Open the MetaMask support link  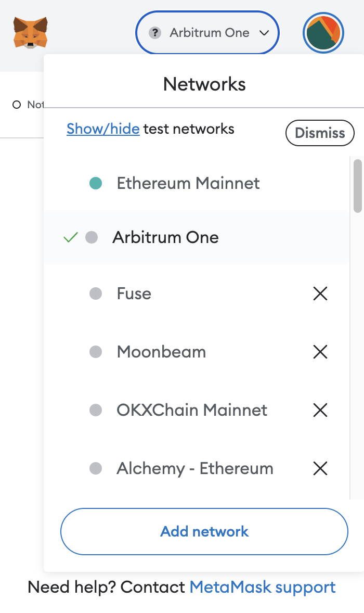tap(263, 588)
